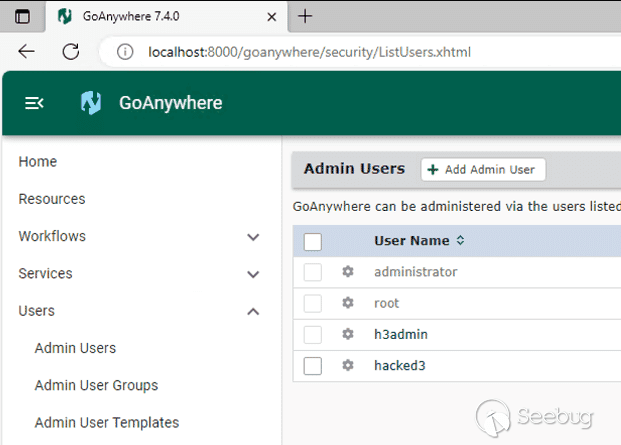Expand the Workflows menu chevron

click(253, 237)
